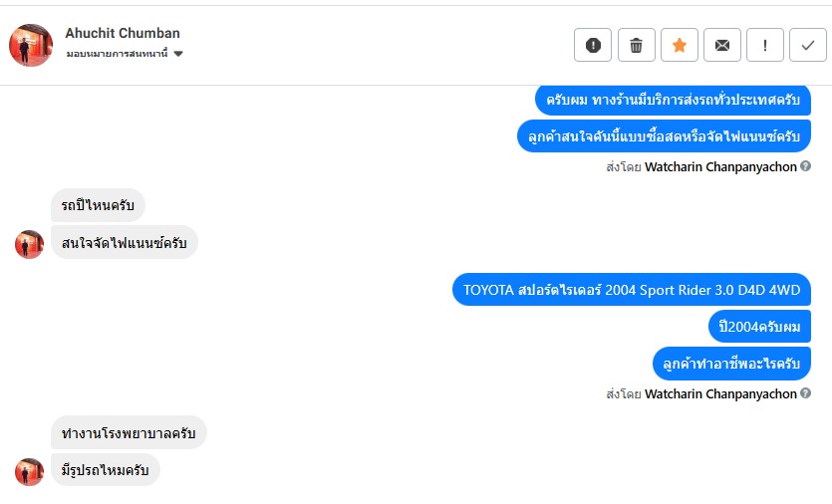Open the Ahuchit Chumban contact name
The width and height of the screenshot is (832, 504).
point(123,33)
